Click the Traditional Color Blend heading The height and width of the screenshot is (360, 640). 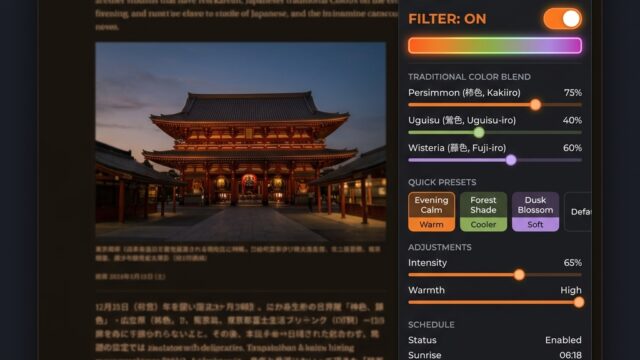click(x=469, y=77)
